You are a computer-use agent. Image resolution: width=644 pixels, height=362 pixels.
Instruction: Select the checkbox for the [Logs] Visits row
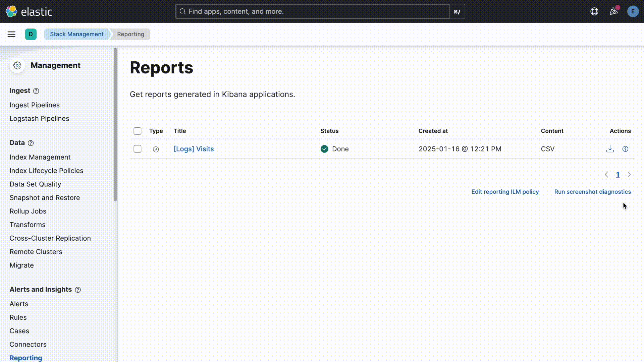(x=137, y=149)
